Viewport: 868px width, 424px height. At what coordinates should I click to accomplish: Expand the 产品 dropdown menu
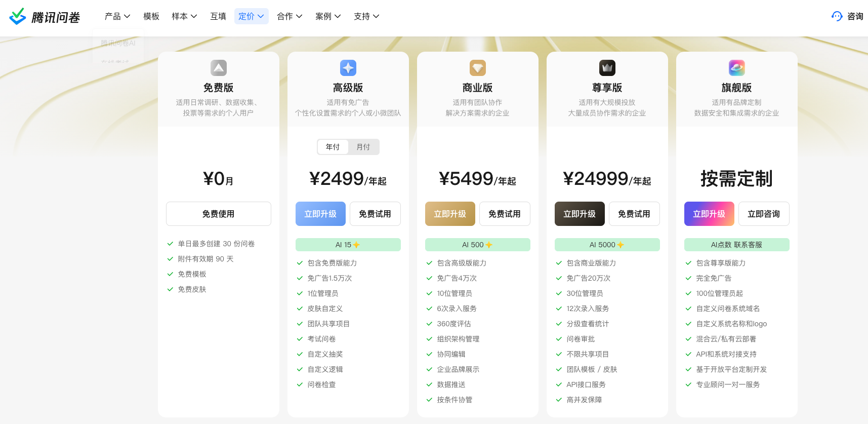117,16
